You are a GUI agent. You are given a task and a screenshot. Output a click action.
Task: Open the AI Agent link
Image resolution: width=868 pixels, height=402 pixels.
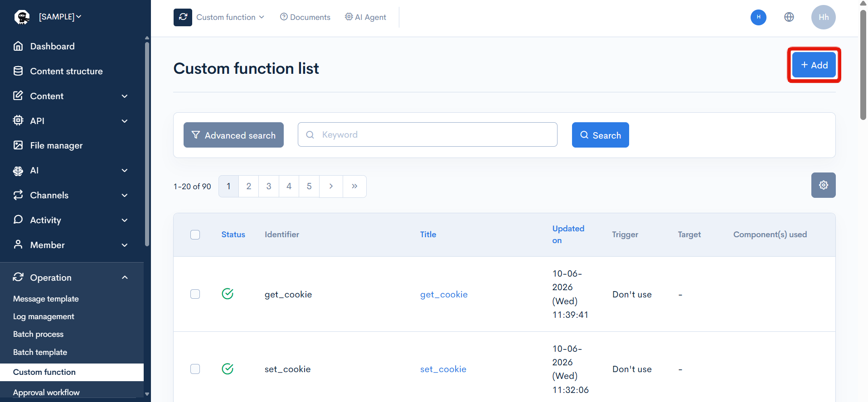pyautogui.click(x=365, y=17)
